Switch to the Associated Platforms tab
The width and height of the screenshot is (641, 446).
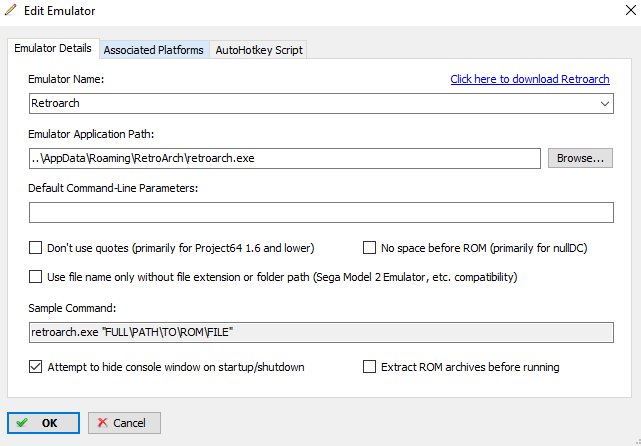153,50
